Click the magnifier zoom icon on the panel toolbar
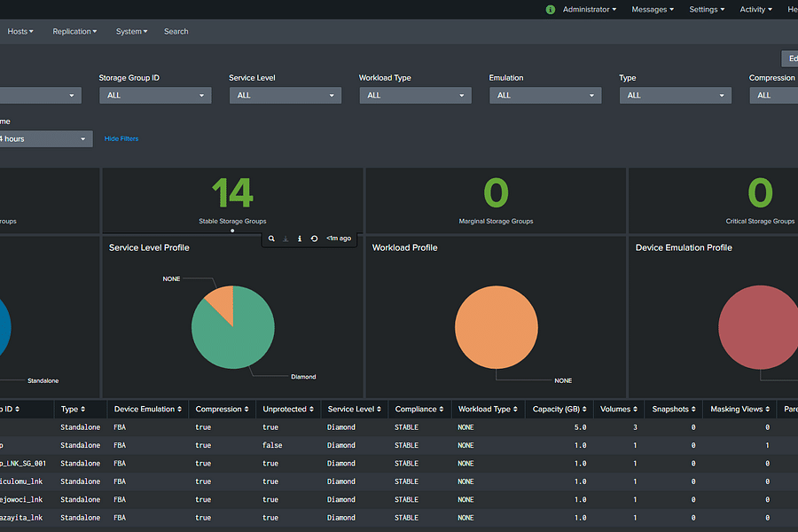Screen dimensions: 798x532 [x=271, y=238]
